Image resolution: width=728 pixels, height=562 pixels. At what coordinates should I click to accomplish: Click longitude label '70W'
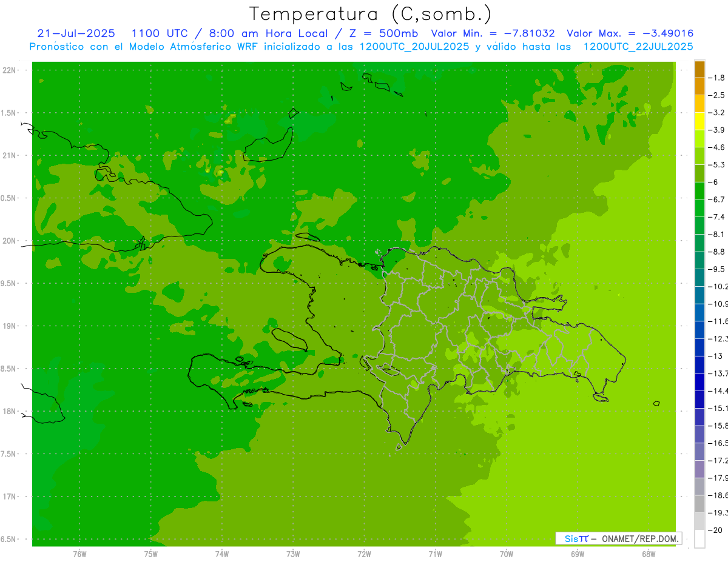pyautogui.click(x=507, y=554)
